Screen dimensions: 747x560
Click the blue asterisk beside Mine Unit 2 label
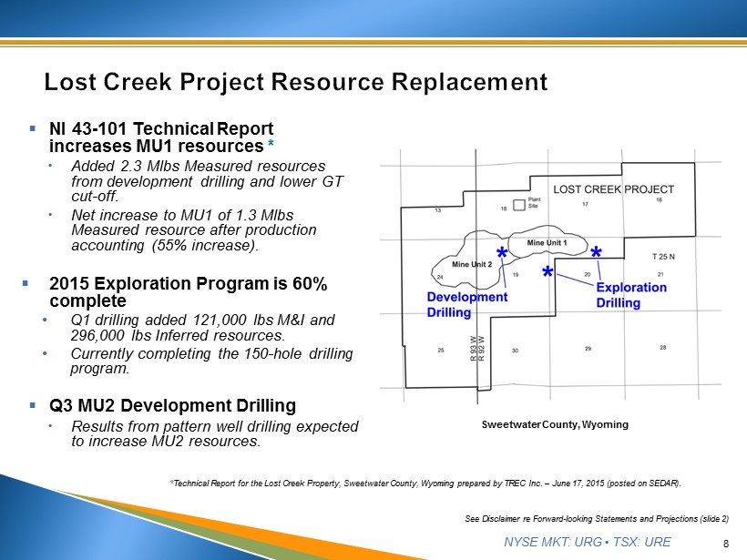point(501,254)
